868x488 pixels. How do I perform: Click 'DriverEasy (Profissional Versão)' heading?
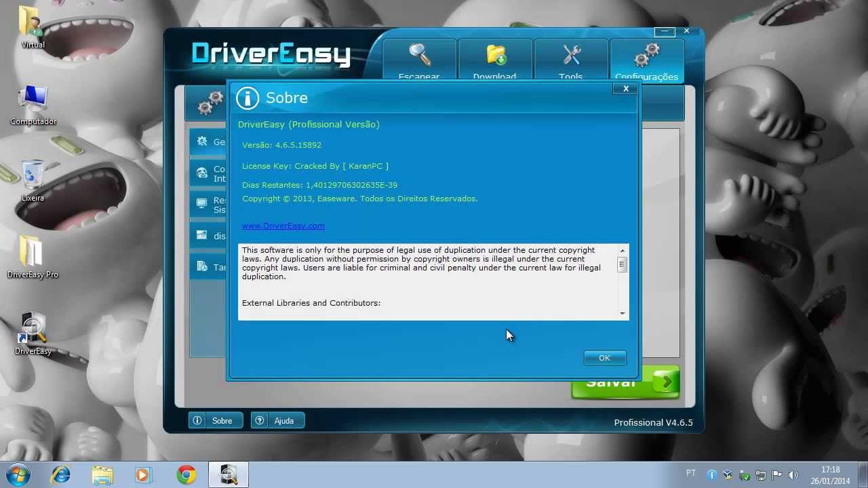309,125
